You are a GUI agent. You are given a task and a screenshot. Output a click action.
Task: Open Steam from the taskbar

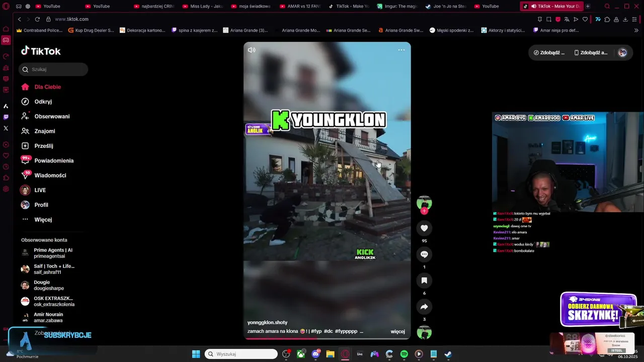[448, 354]
